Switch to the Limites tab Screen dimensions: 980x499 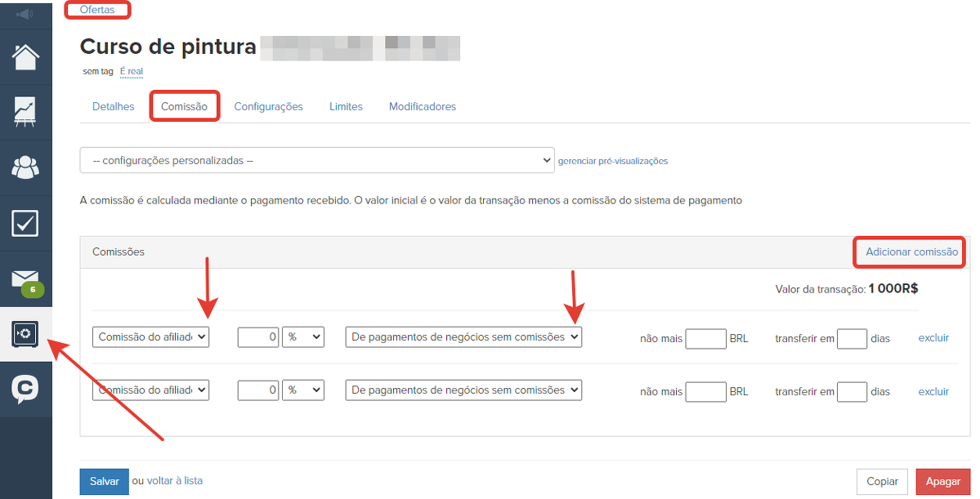[346, 107]
